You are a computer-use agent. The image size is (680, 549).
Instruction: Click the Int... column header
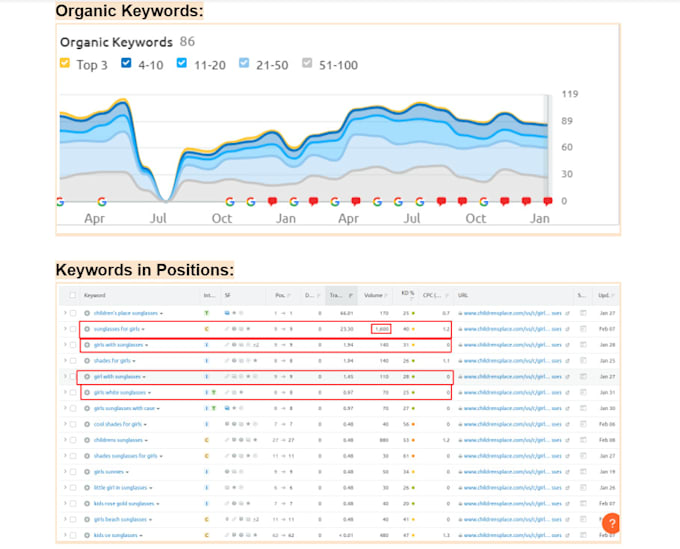tap(209, 295)
